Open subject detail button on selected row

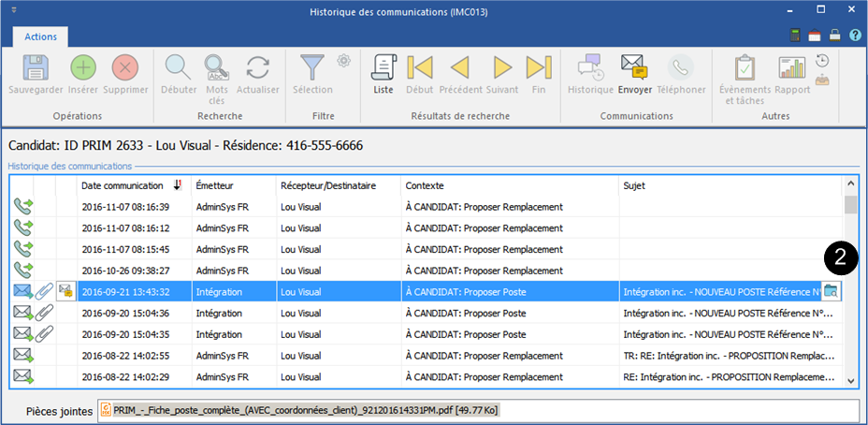coord(830,291)
